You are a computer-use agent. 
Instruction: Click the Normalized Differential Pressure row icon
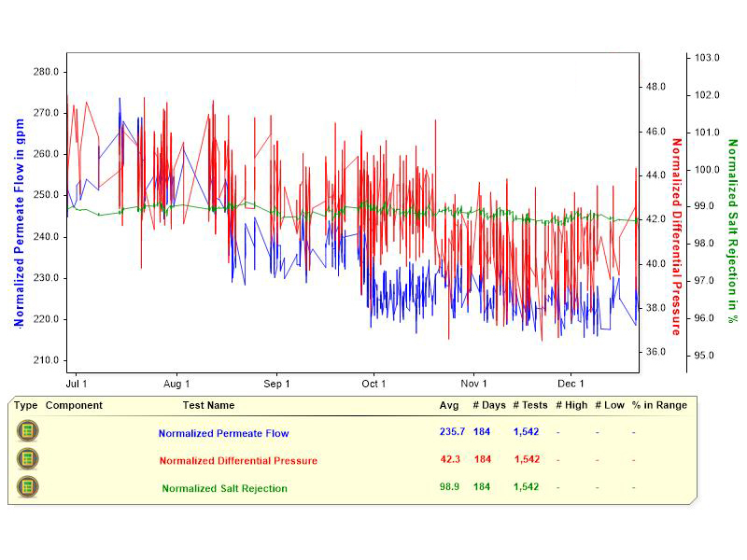(28, 459)
